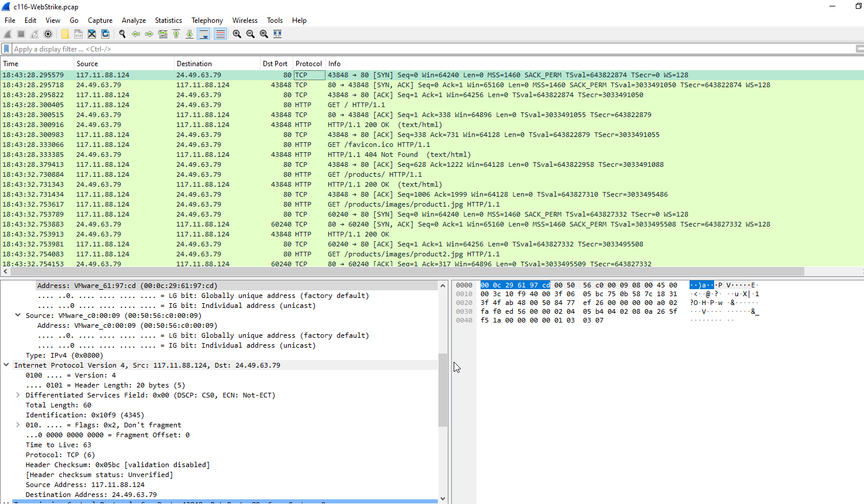Sort packets by Protocol column header

pyautogui.click(x=308, y=64)
